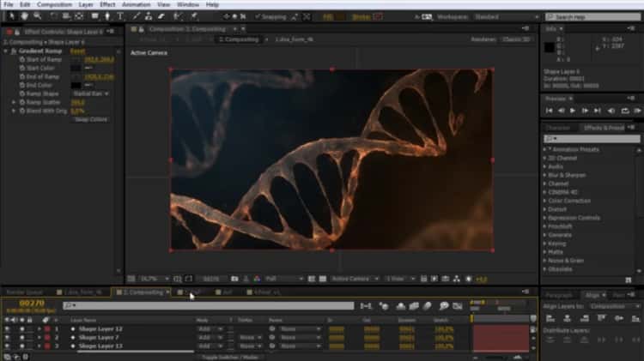Play the preview
644x361 pixels.
[572, 111]
